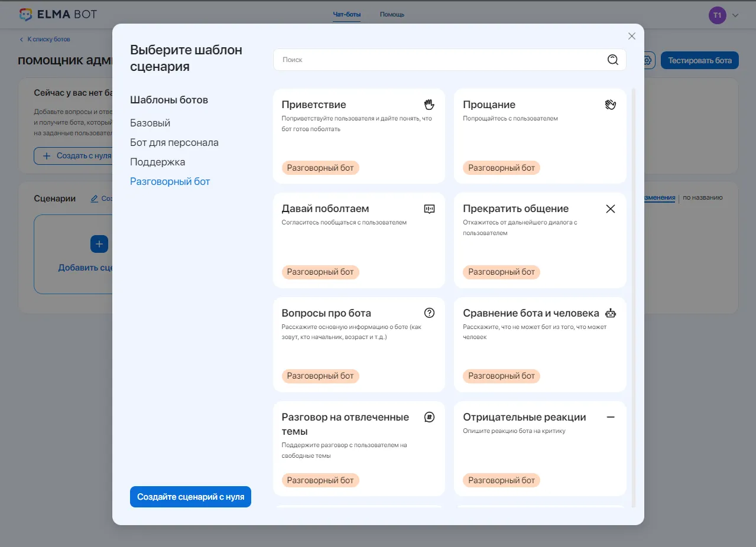Screen dimensions: 756x547
Task: Click the template list vertical scrollbar
Action: [634, 295]
